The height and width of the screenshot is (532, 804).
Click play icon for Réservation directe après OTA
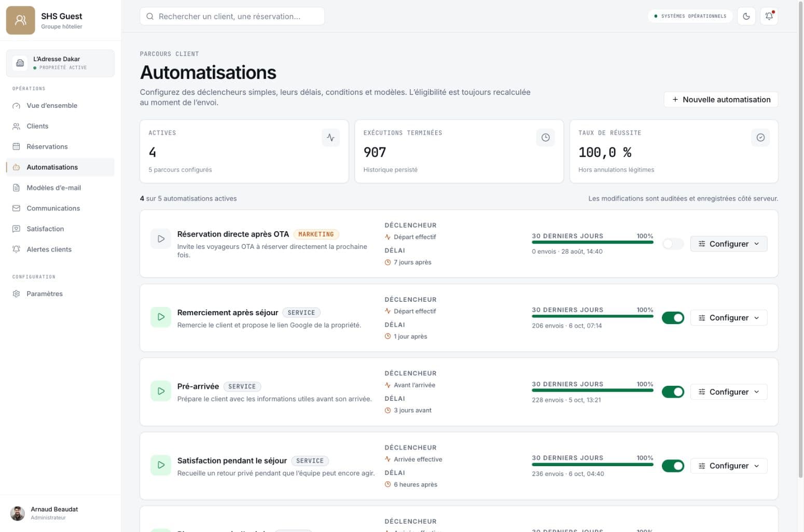click(x=161, y=239)
